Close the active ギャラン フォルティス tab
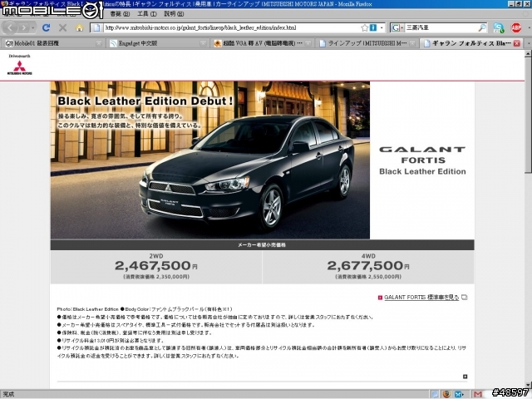The image size is (532, 399). pyautogui.click(x=517, y=43)
